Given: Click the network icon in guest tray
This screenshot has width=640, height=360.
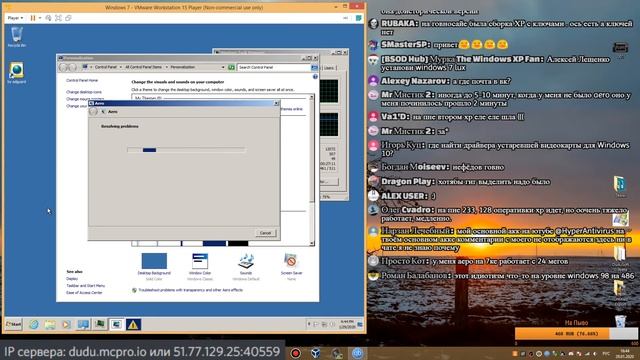Looking at the screenshot, I should coord(324,324).
